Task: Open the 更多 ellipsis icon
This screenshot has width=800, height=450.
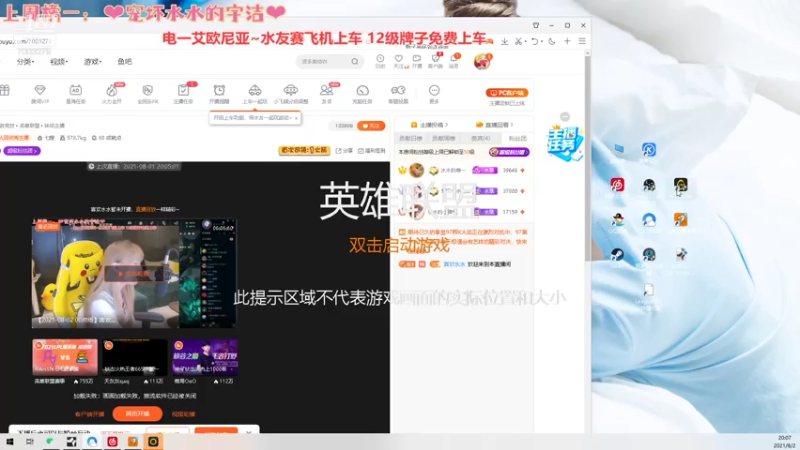Action: click(x=434, y=94)
